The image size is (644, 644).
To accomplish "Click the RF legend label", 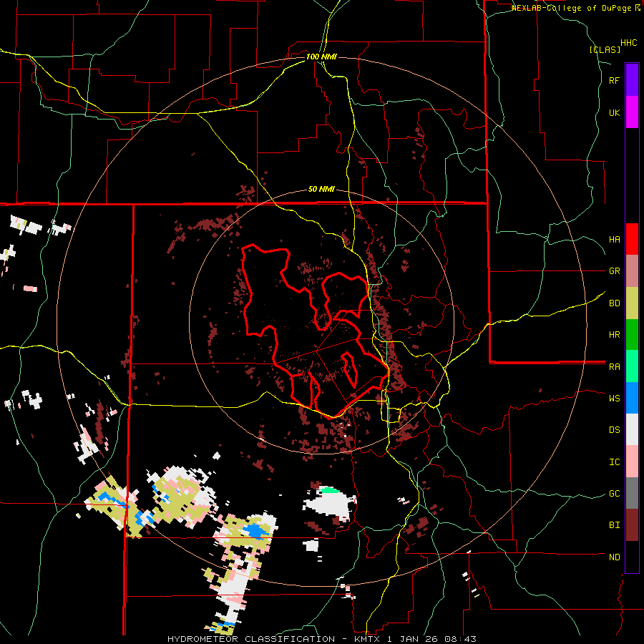I will [x=614, y=80].
